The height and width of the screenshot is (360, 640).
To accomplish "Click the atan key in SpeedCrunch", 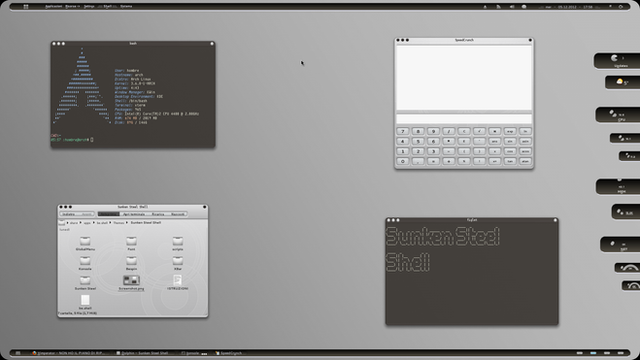I will point(525,162).
